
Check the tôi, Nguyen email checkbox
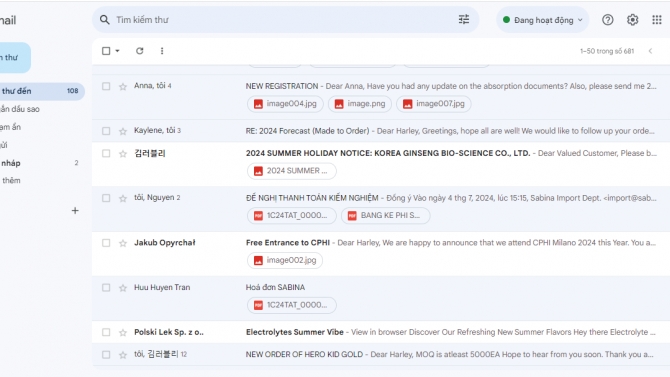tap(106, 198)
